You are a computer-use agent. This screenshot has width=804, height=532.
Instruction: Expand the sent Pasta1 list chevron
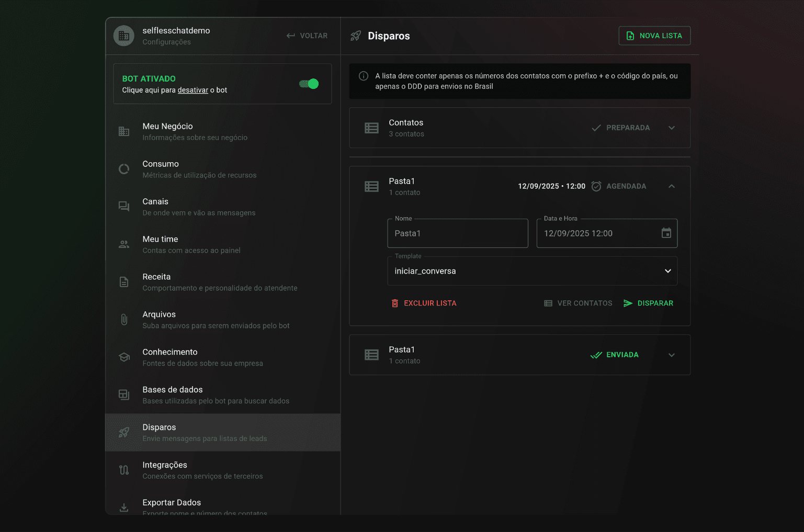tap(672, 355)
